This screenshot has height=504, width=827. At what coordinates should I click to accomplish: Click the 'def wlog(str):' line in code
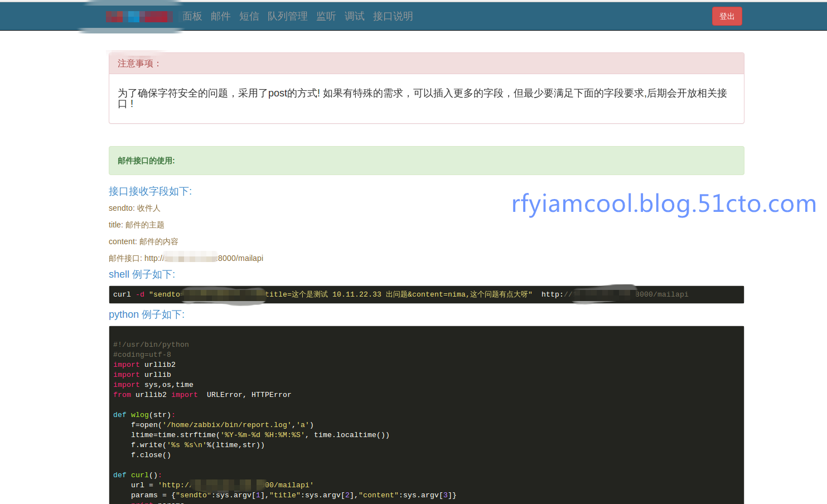click(x=144, y=415)
